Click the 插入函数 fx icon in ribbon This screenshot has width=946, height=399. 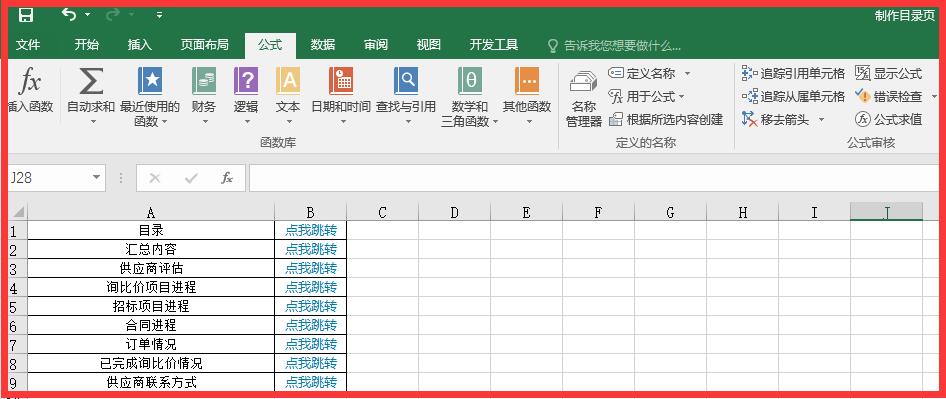click(29, 81)
